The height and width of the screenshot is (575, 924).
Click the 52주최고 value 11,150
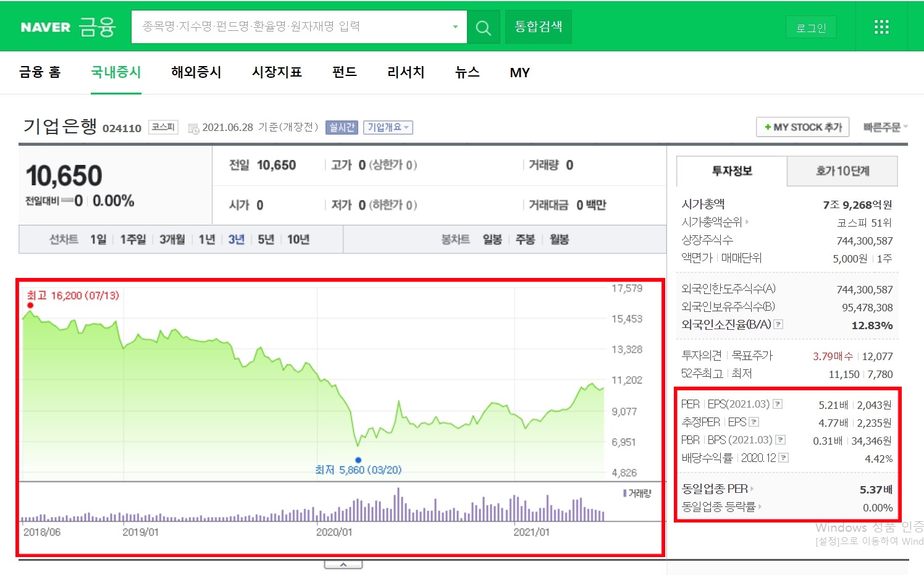pos(844,374)
